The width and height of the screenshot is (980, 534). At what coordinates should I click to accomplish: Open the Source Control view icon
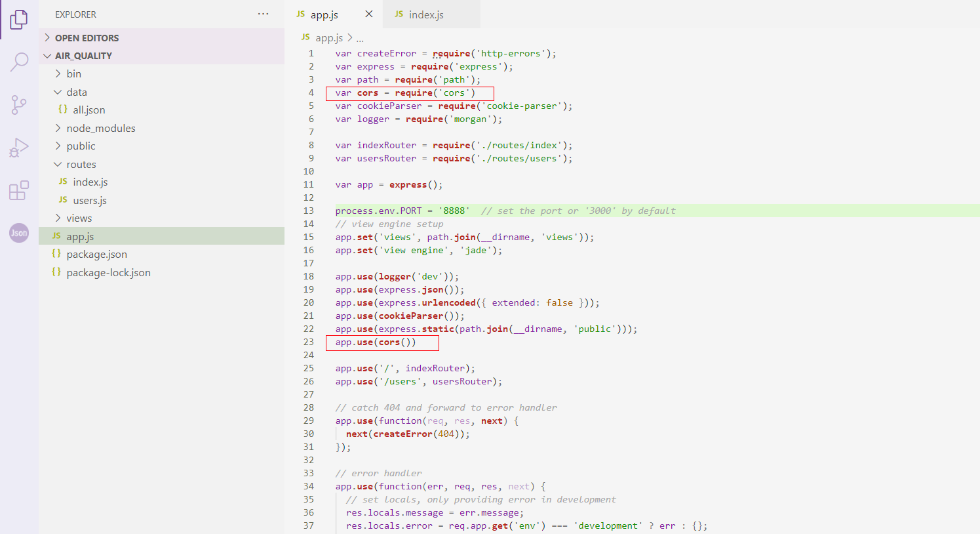pos(19,105)
